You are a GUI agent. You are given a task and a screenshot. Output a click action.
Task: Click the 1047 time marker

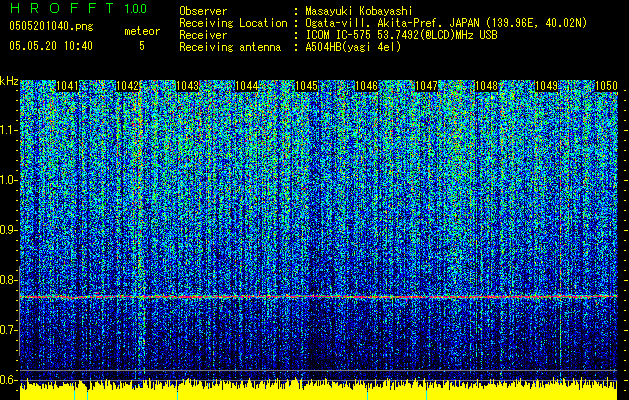(x=426, y=86)
